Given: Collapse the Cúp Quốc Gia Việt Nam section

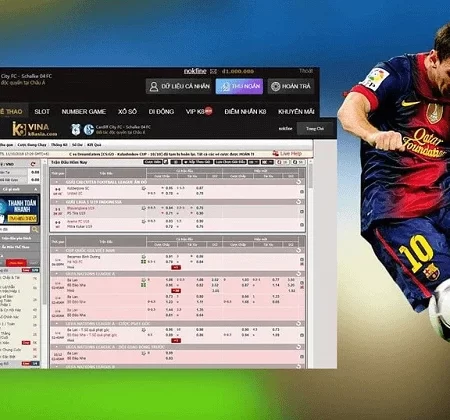Looking at the screenshot, I should pyautogui.click(x=56, y=250).
